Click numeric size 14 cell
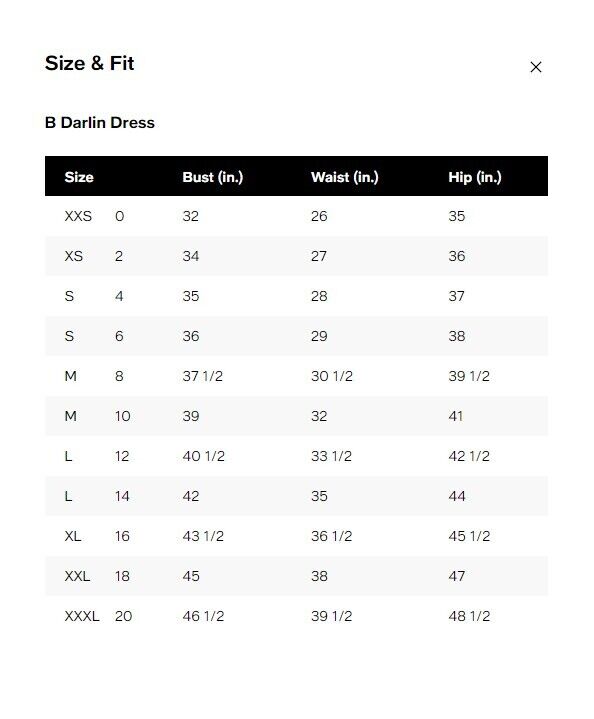The image size is (594, 719). coord(122,496)
